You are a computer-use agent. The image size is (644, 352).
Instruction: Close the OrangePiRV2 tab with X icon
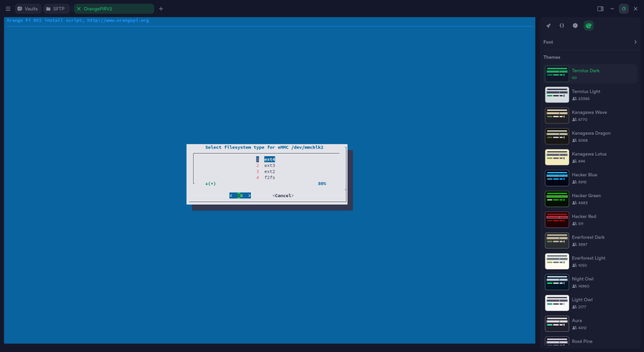pyautogui.click(x=79, y=9)
